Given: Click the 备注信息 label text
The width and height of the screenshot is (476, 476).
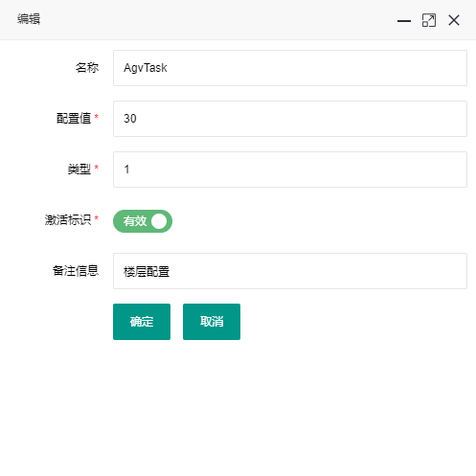Looking at the screenshot, I should (76, 271).
